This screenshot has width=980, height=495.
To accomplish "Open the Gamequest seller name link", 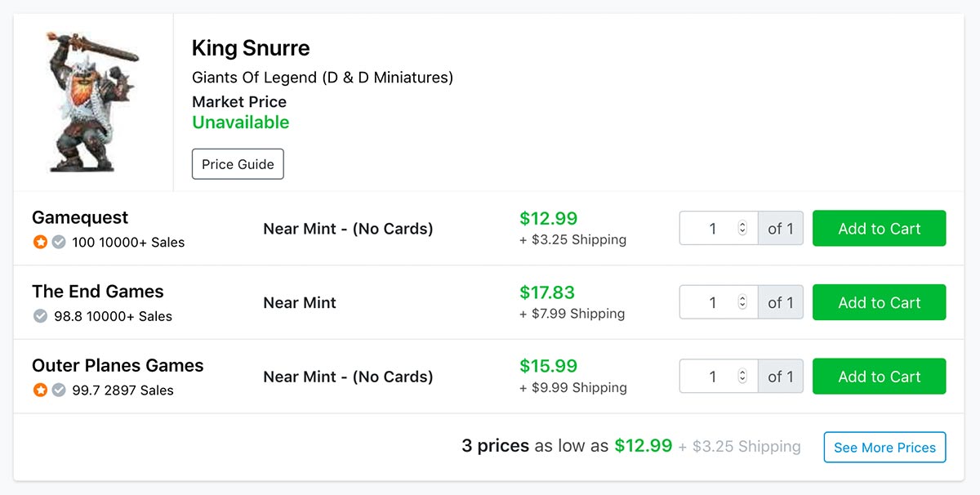I will pos(80,217).
